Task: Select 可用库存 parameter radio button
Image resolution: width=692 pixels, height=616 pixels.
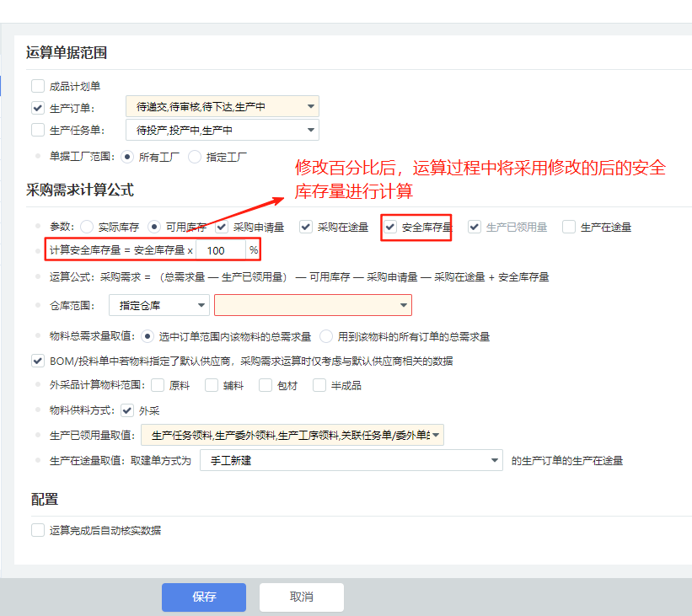Action: coord(154,227)
